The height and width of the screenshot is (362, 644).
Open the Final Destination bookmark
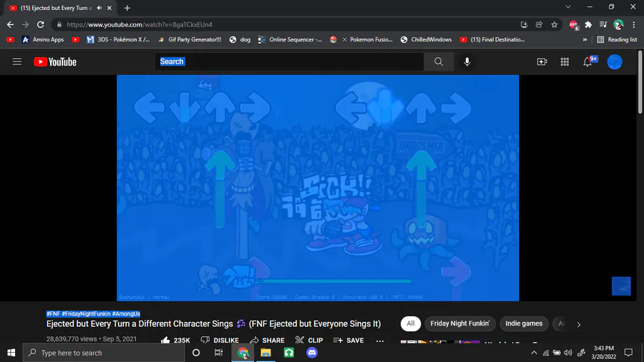(x=492, y=39)
